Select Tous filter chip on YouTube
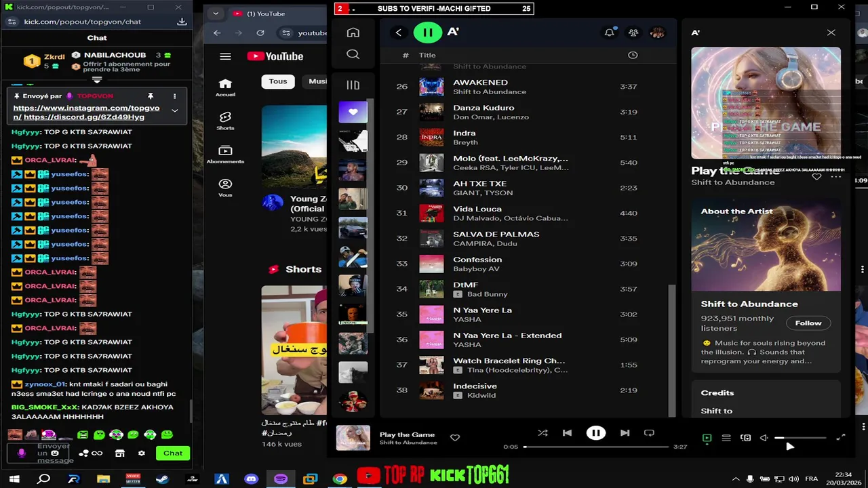868x488 pixels. point(278,81)
